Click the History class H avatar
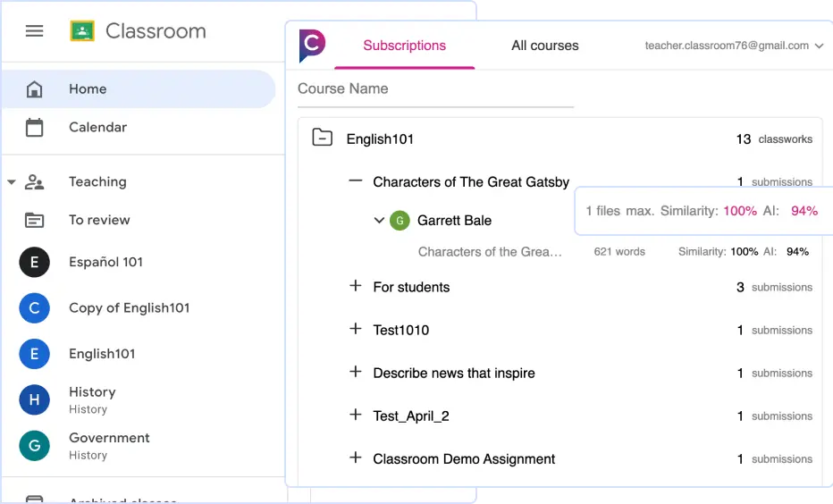This screenshot has width=833, height=504. tap(35, 400)
